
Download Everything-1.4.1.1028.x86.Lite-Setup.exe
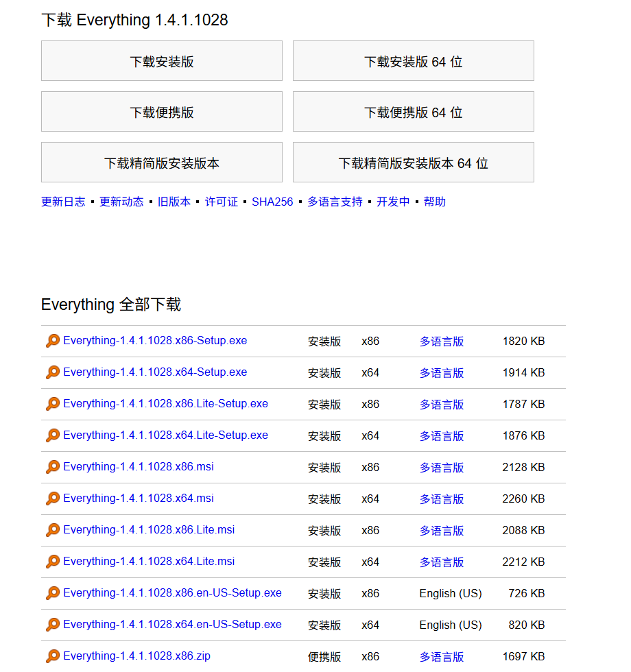pyautogui.click(x=165, y=404)
